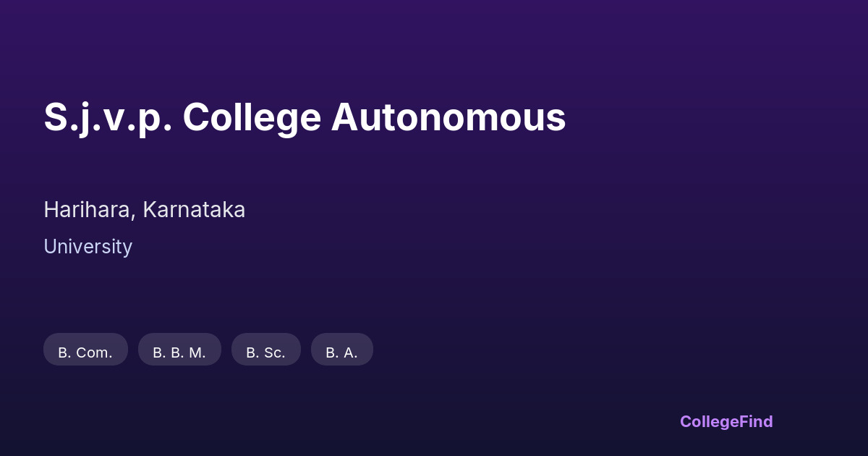Go to the CollegeFind homepage via the logo

pos(726,421)
